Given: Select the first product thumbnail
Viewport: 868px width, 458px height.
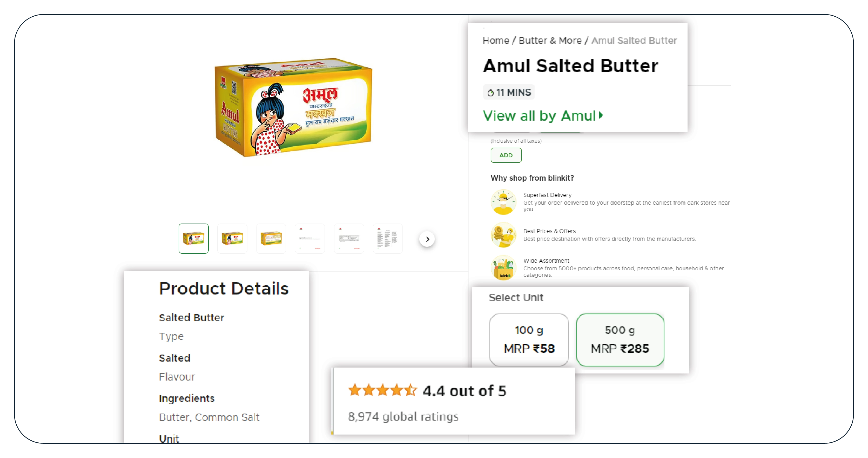Looking at the screenshot, I should pos(194,238).
